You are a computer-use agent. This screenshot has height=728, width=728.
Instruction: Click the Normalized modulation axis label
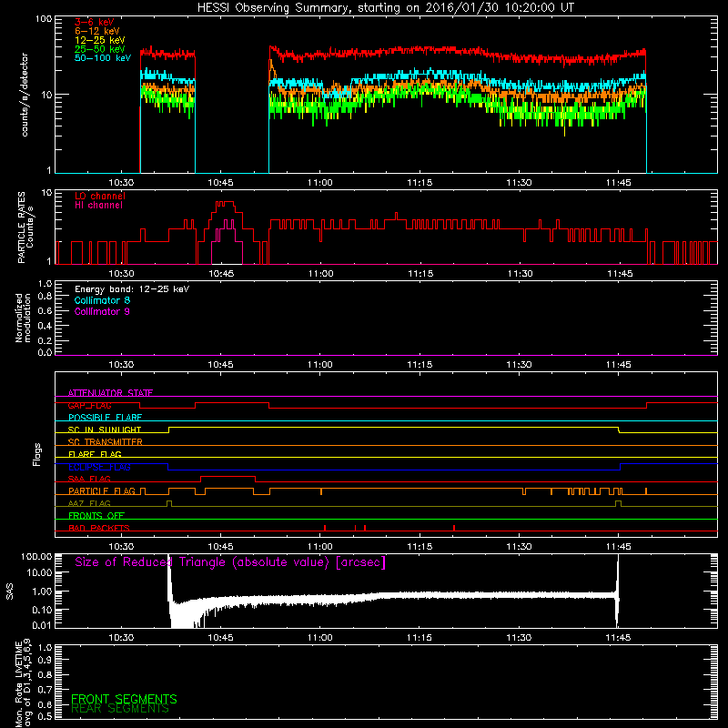click(x=23, y=318)
